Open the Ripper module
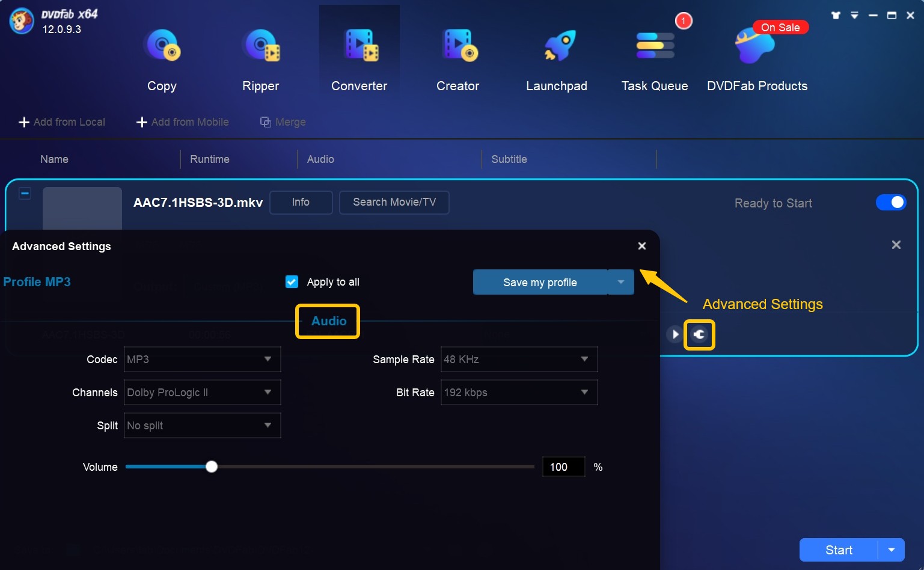924x570 pixels. point(261,60)
